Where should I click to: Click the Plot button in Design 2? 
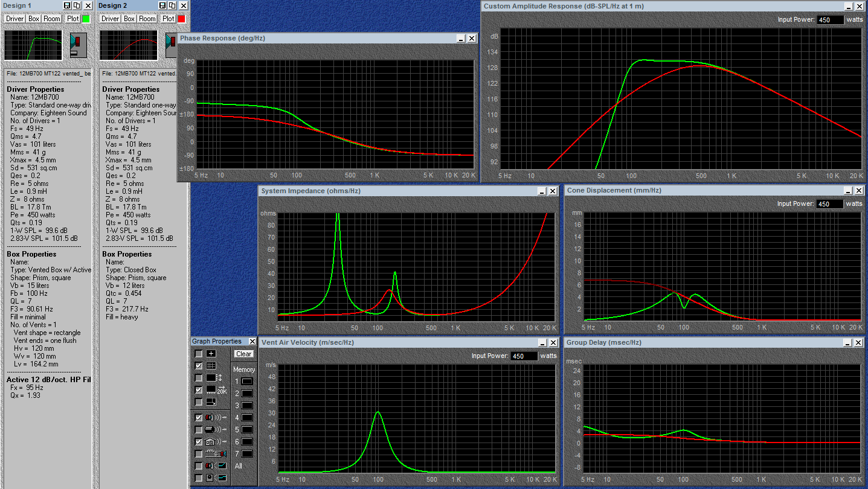click(169, 19)
